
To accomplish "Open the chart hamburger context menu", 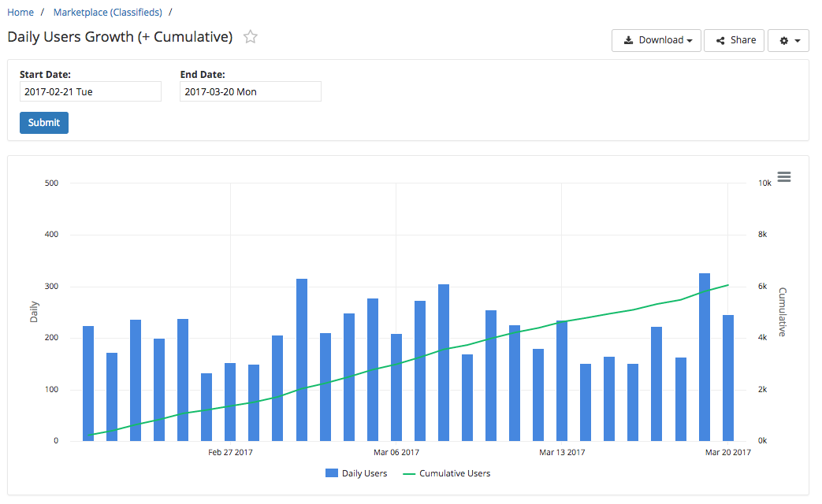I will [783, 177].
